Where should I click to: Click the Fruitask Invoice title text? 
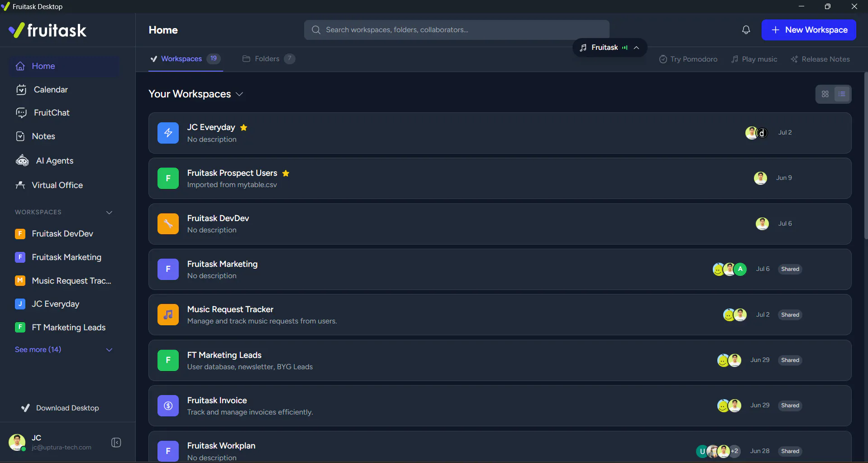click(x=217, y=400)
